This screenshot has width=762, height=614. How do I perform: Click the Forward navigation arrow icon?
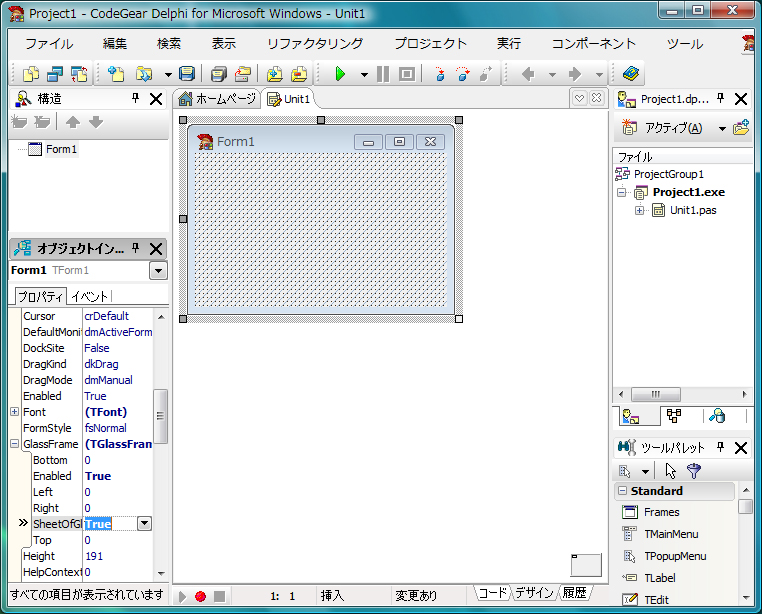pyautogui.click(x=575, y=74)
